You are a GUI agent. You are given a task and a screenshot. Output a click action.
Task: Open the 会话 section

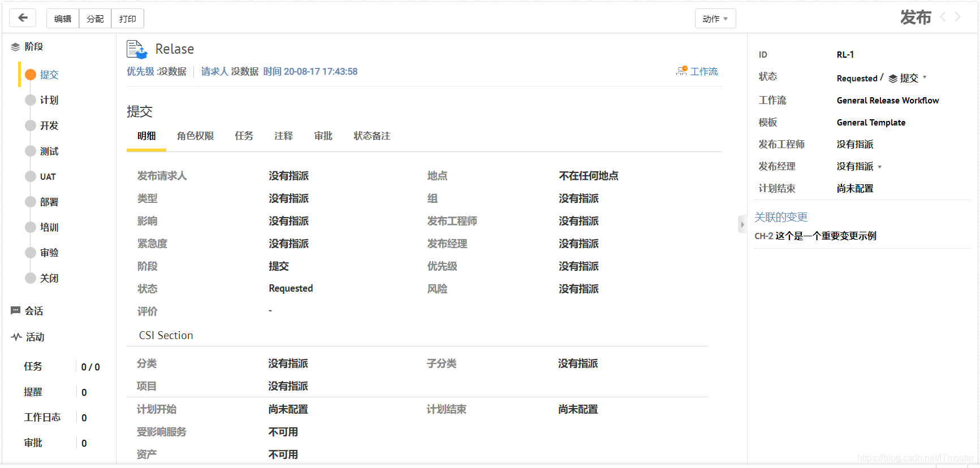pyautogui.click(x=34, y=311)
